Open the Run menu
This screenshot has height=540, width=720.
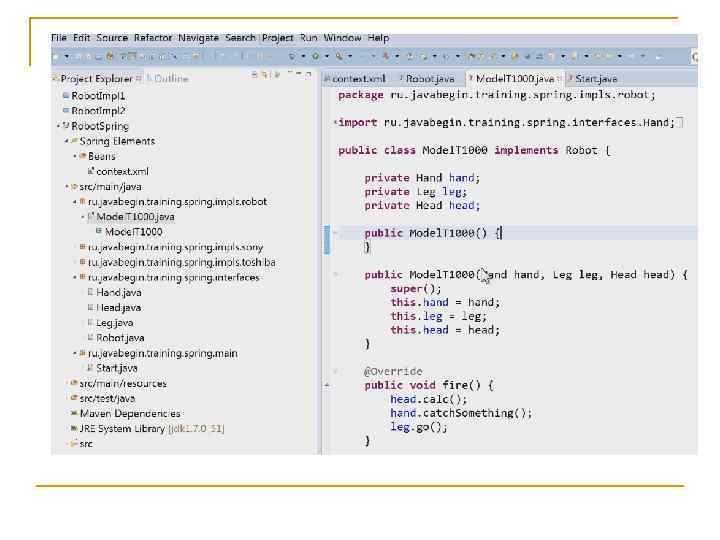tap(309, 38)
